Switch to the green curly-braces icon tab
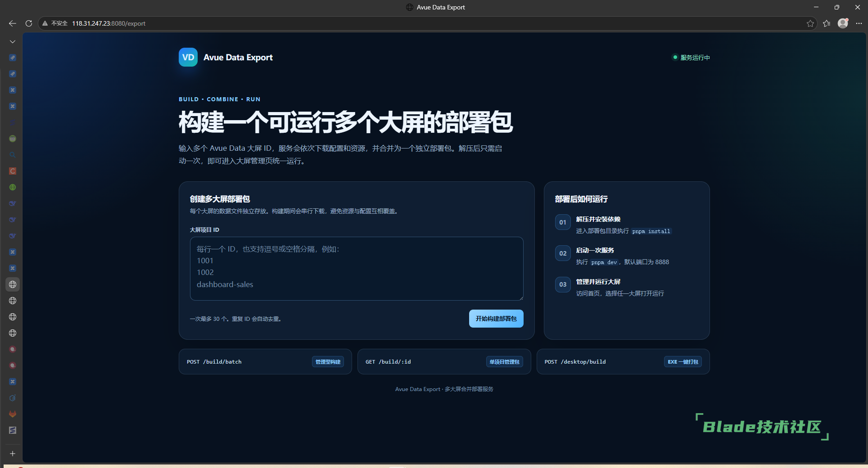 [x=13, y=187]
